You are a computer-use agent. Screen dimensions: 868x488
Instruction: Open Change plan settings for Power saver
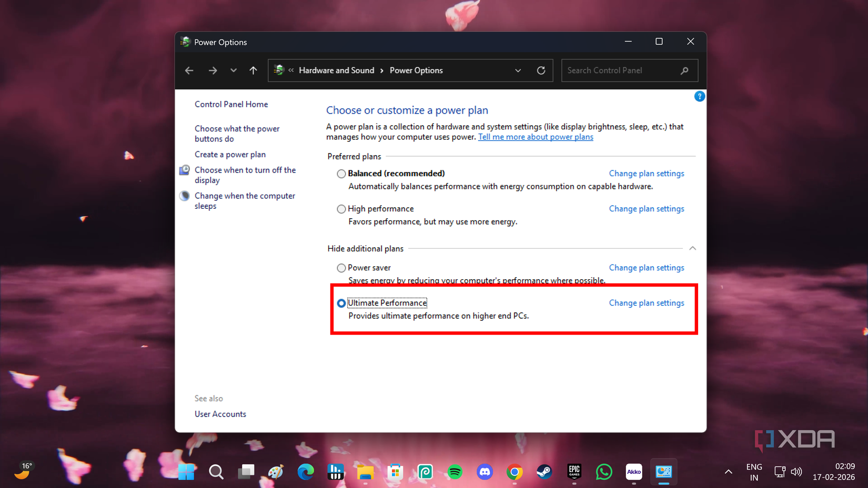647,268
